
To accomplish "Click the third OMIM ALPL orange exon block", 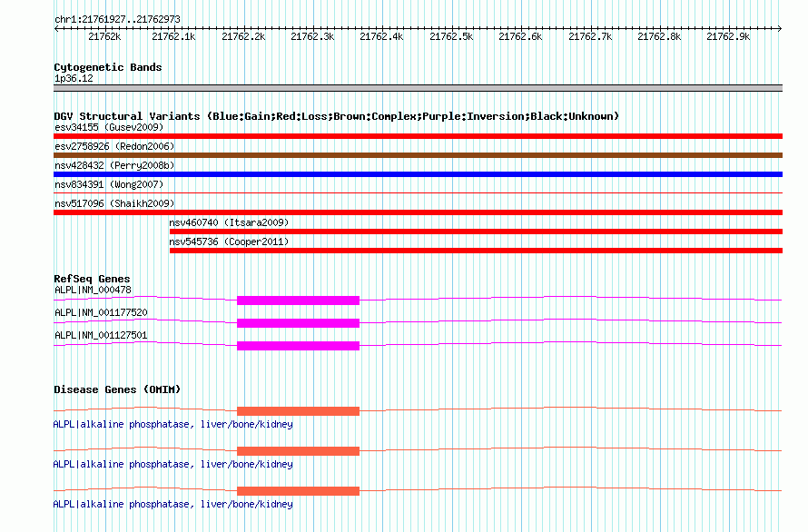I will click(x=298, y=491).
